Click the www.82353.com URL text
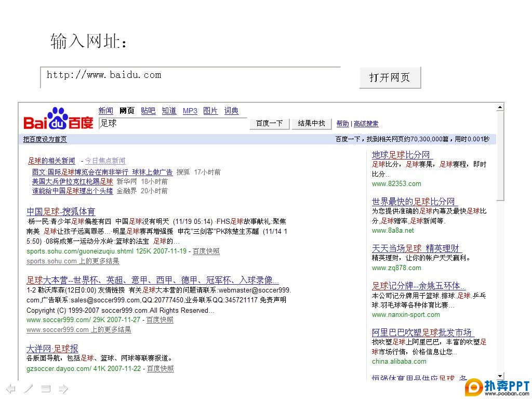This screenshot has width=532, height=399. (x=396, y=184)
